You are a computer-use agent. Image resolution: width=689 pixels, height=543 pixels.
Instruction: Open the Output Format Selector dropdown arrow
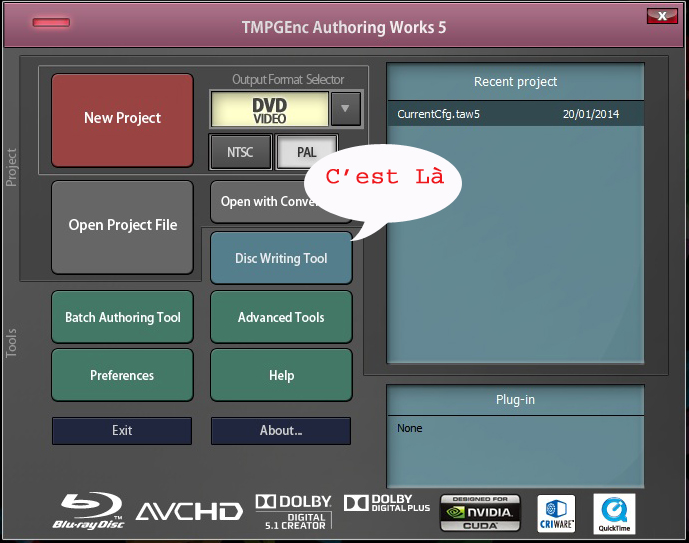345,109
